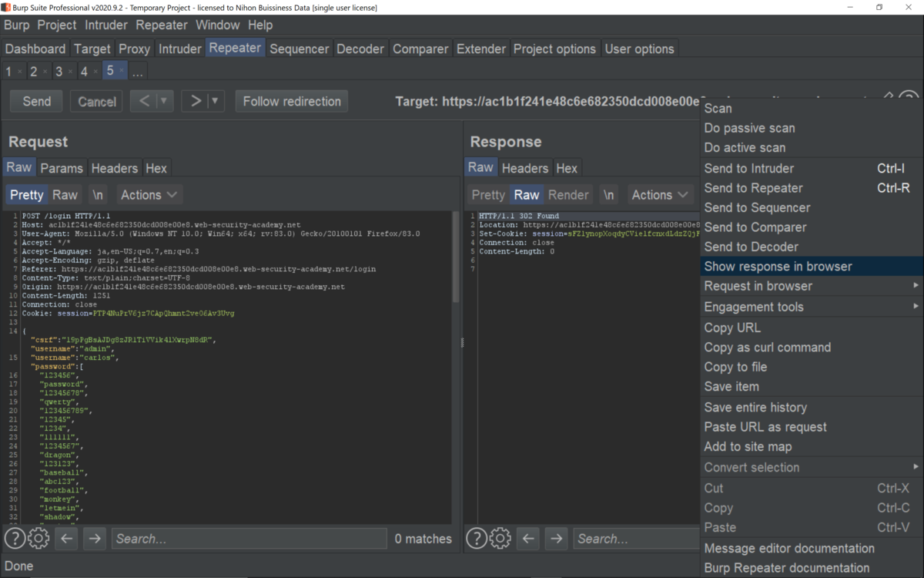Toggle non-printable chars \n in Request
This screenshot has width=924, height=578.
coord(98,195)
